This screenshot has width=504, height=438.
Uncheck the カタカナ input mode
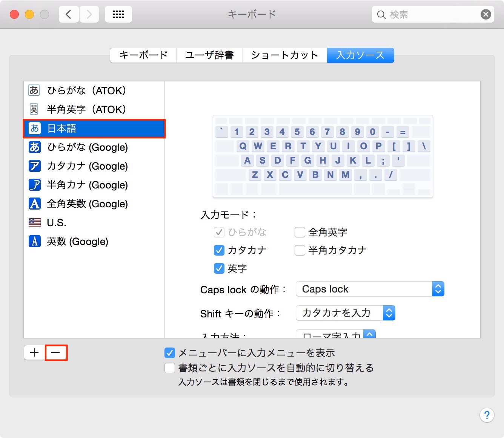(x=219, y=250)
